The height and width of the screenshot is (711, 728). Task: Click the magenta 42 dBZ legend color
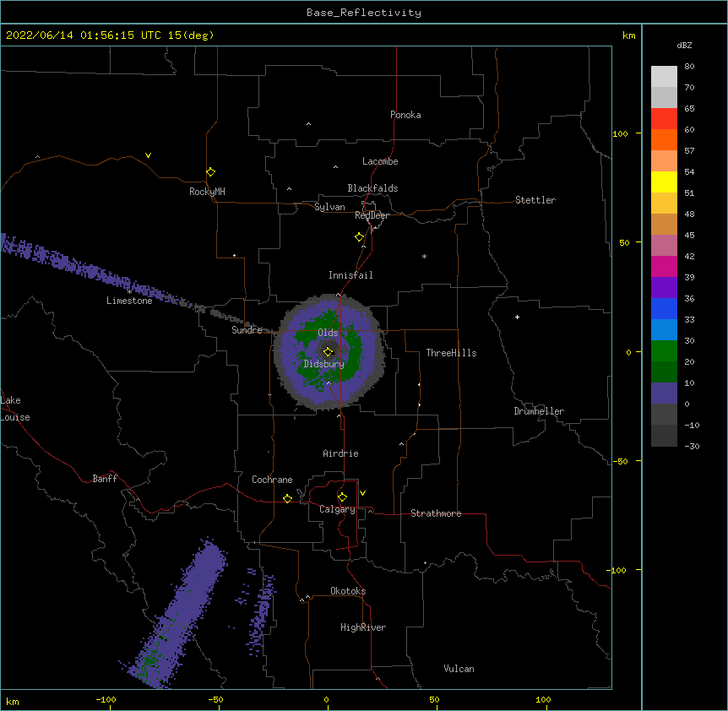[x=664, y=266]
